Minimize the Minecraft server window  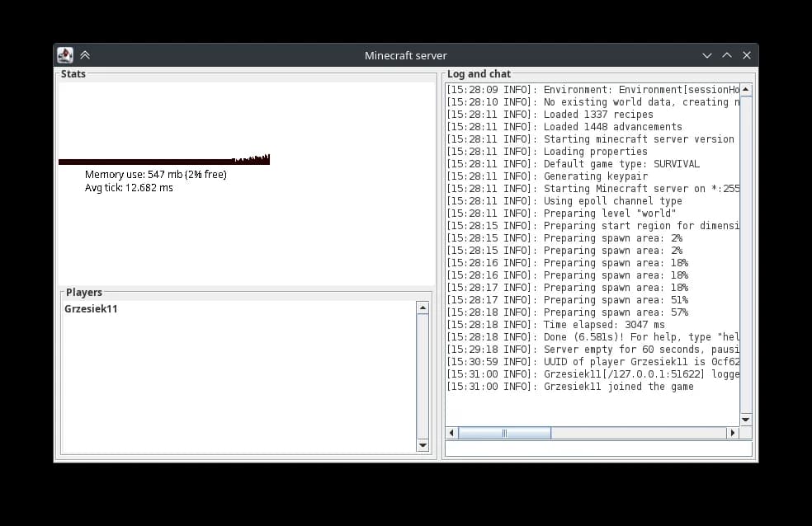707,55
